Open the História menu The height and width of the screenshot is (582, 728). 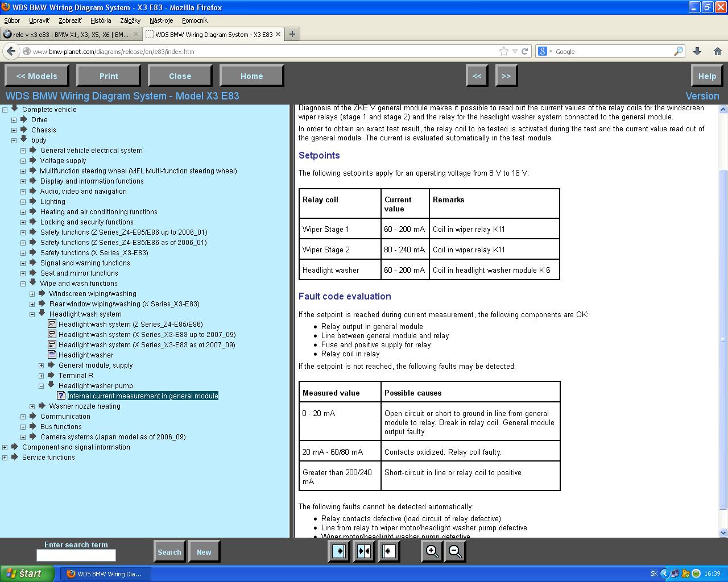[101, 20]
